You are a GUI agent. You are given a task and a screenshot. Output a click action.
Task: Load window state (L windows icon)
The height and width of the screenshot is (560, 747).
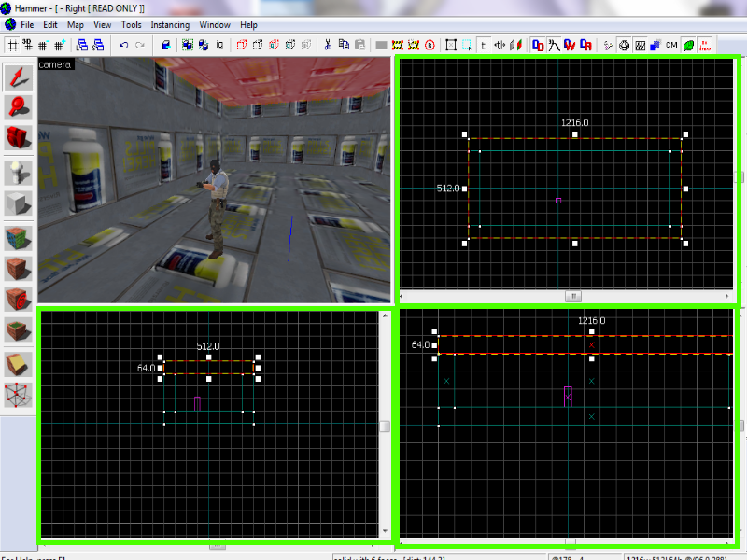click(x=82, y=45)
